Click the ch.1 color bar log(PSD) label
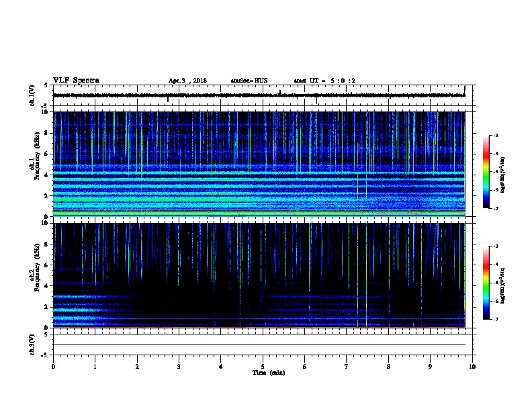 pyautogui.click(x=502, y=175)
